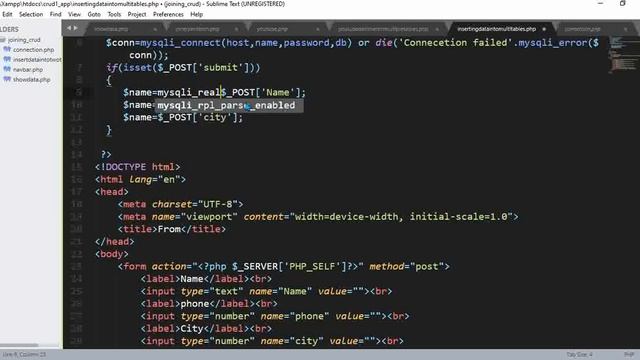
Task: Click the input line with name="city"
Action: click(272, 341)
